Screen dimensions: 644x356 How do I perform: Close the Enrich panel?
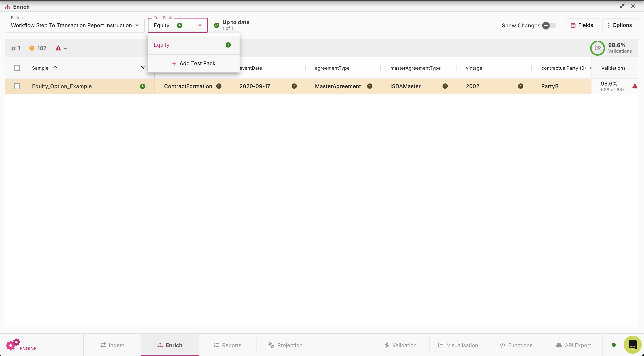coord(633,6)
